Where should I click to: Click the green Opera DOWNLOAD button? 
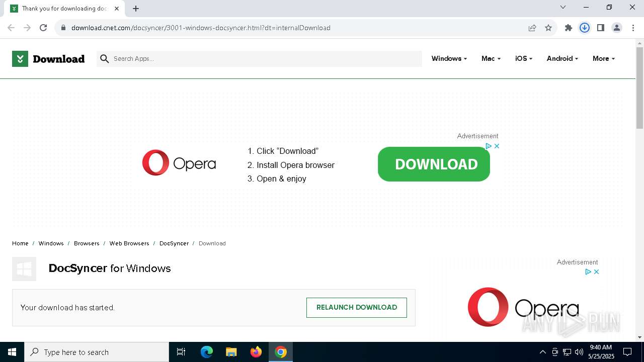(x=434, y=164)
